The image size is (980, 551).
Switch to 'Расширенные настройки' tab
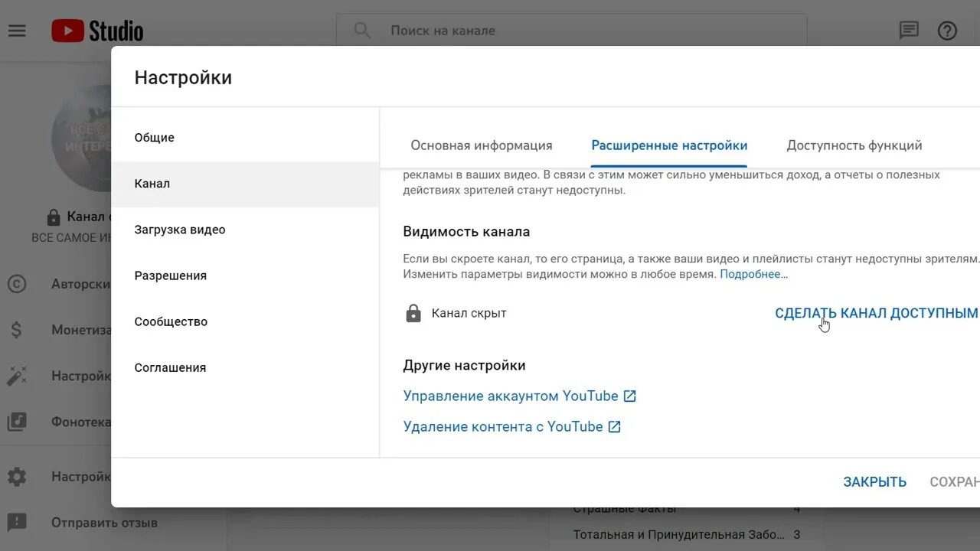(669, 145)
